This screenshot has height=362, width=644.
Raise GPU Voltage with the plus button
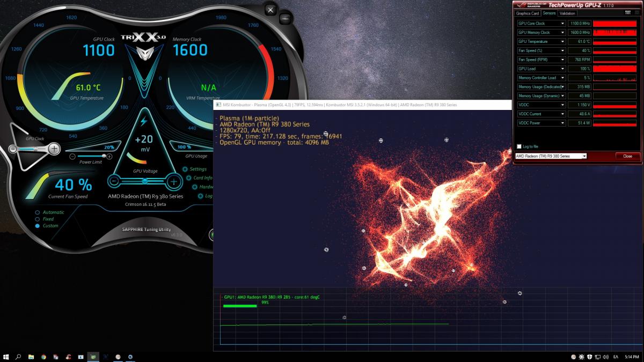pos(173,181)
